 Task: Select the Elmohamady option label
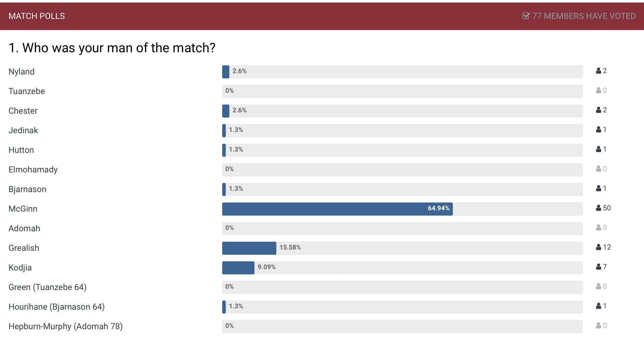[x=33, y=170]
